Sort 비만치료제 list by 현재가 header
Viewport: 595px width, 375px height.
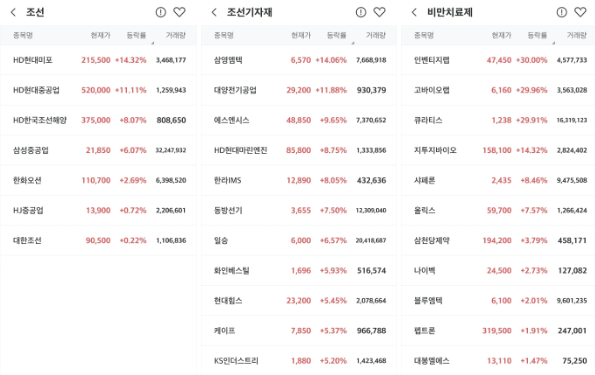501,35
